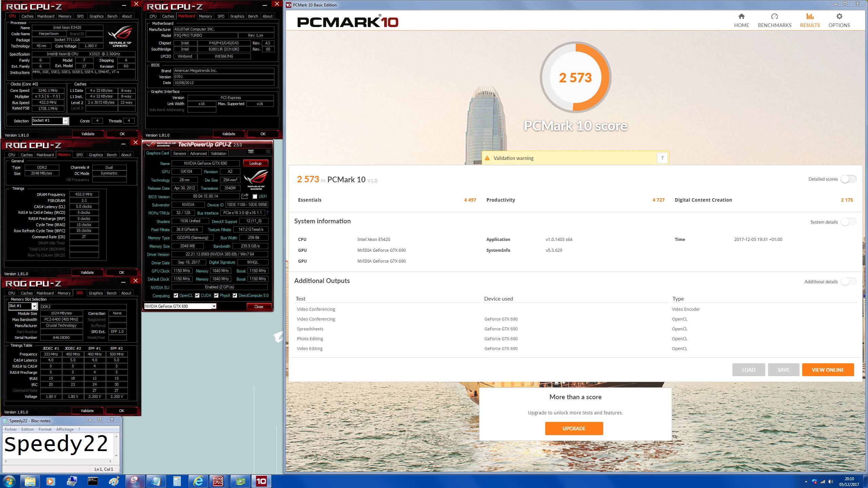Open Affichage menu in Notepad

tap(65, 429)
